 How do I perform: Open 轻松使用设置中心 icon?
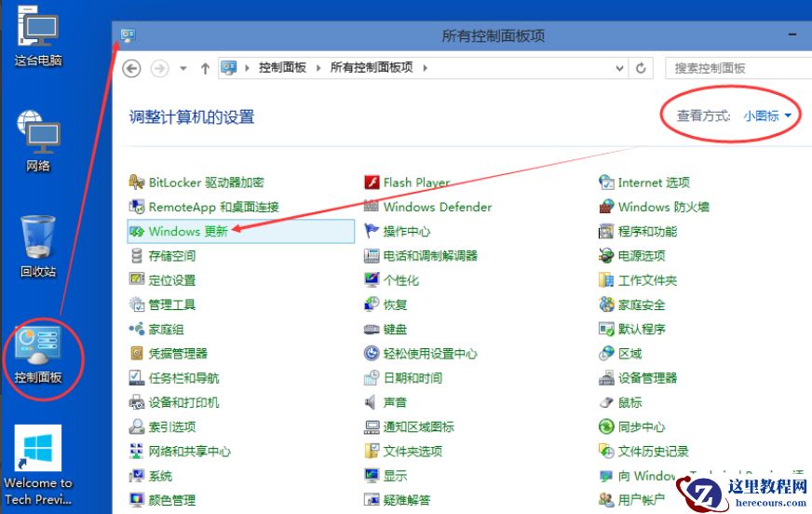pyautogui.click(x=372, y=354)
